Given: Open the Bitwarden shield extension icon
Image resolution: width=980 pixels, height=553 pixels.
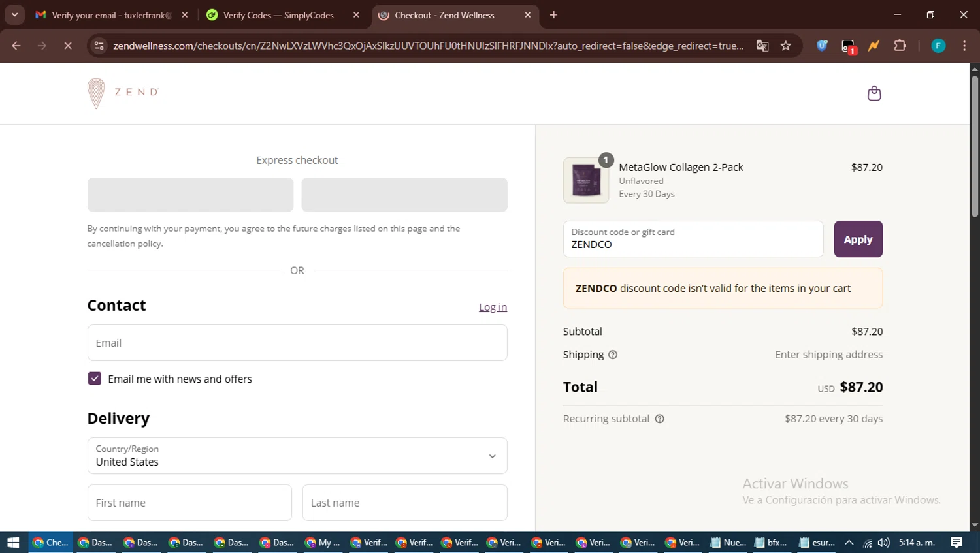Looking at the screenshot, I should tap(822, 46).
